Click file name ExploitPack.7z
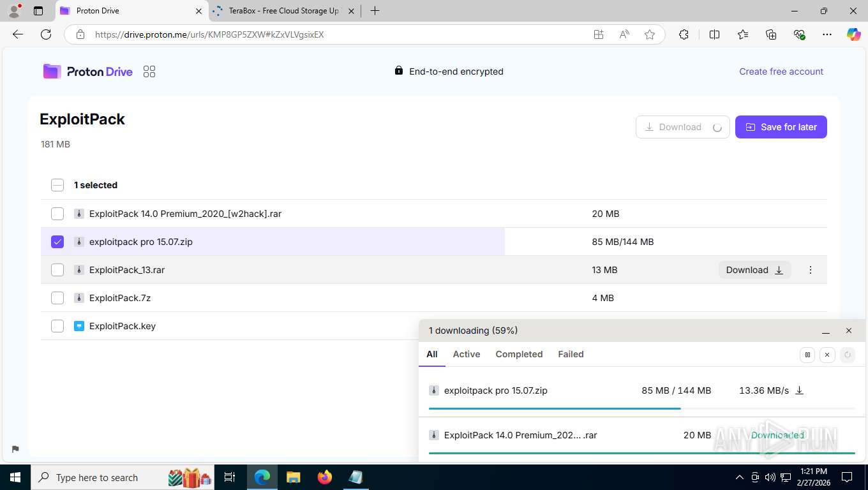This screenshot has width=868, height=490. [120, 298]
